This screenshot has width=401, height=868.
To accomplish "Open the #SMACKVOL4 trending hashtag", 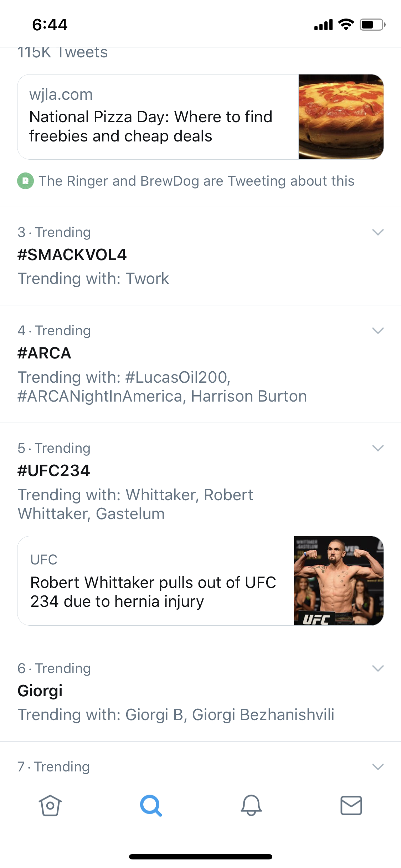I will pos(72,255).
